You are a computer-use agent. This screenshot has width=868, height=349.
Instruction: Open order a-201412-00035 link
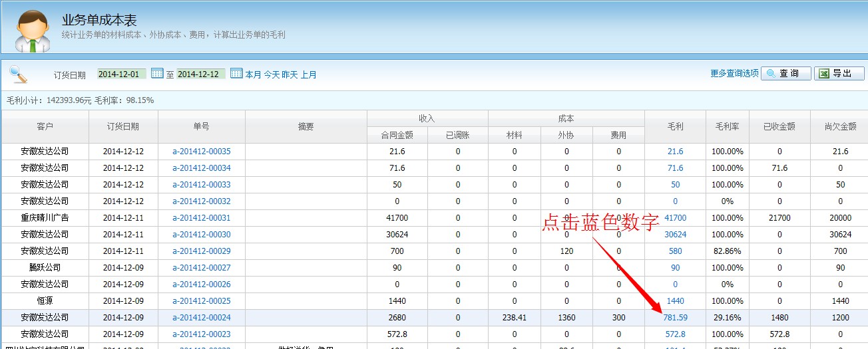(201, 152)
